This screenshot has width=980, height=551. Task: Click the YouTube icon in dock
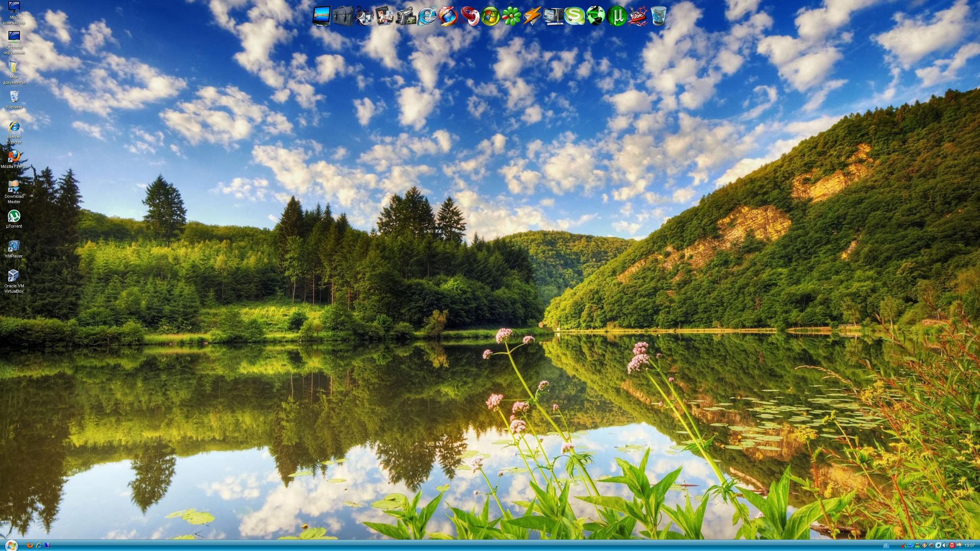point(637,16)
